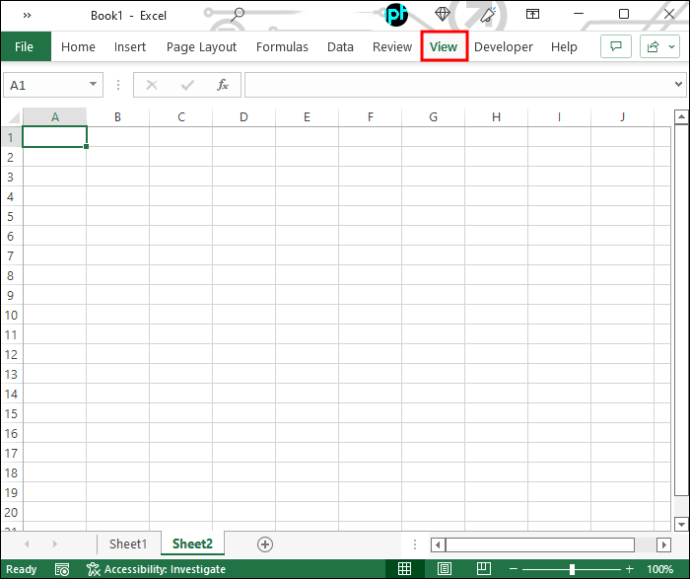Click the Share button icon
The width and height of the screenshot is (690, 579).
[x=653, y=46]
